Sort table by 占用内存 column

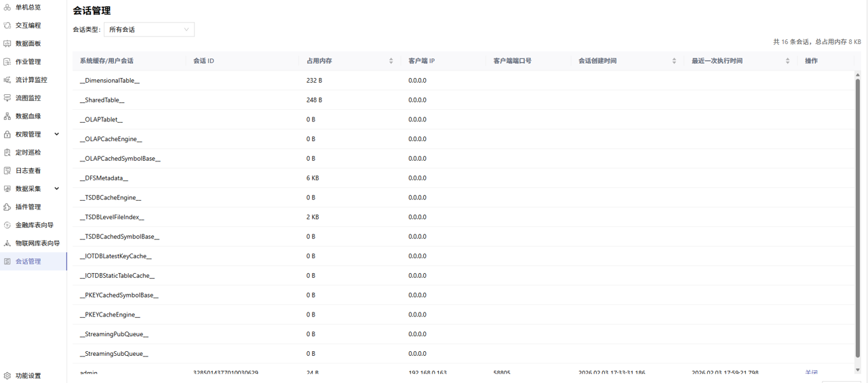tap(391, 61)
